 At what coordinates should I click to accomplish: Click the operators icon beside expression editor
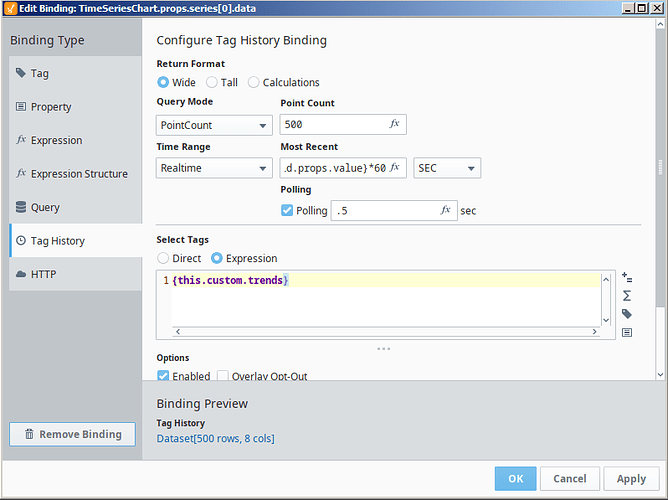coord(627,278)
